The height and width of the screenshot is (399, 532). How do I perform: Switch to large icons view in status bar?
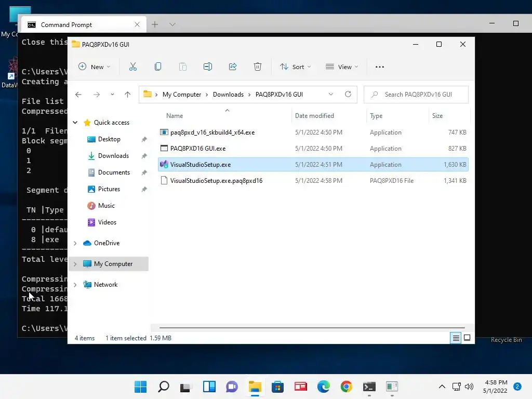tap(467, 338)
